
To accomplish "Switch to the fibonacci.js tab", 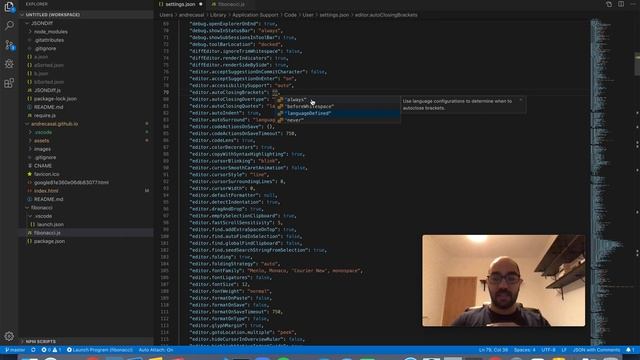I will coord(231,4).
